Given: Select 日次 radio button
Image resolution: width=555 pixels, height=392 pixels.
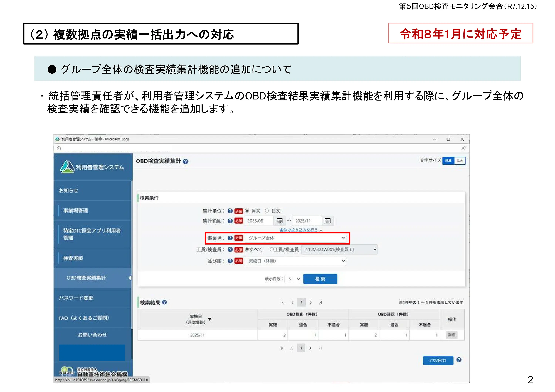Looking at the screenshot, I should [267, 211].
